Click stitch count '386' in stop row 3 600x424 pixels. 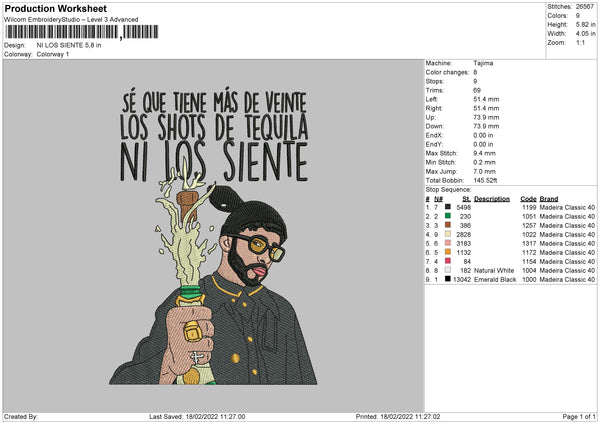tap(465, 225)
